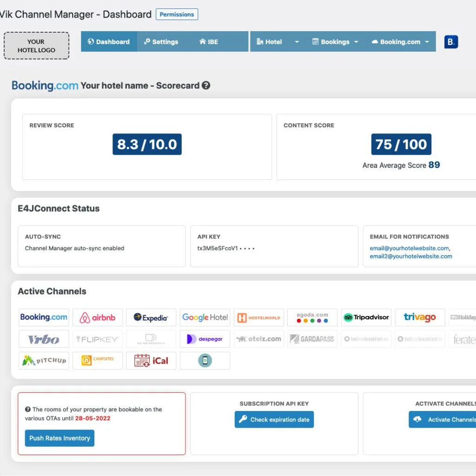Viewport: 476px width, 476px height.
Task: Open the Booking.com channel logo
Action: [x=44, y=317]
